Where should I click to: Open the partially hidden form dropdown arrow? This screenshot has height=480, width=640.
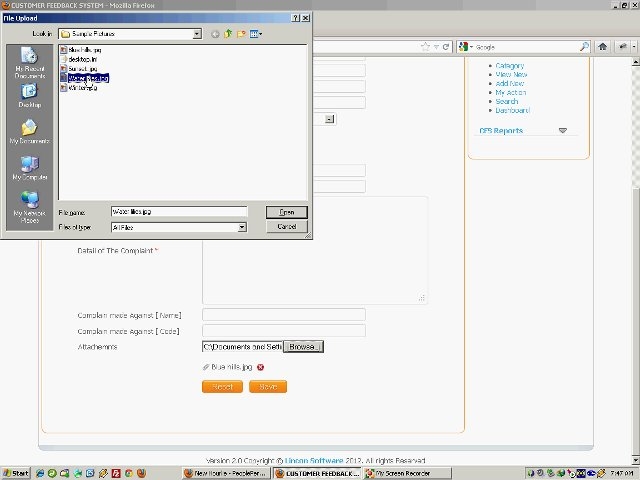tap(330, 119)
